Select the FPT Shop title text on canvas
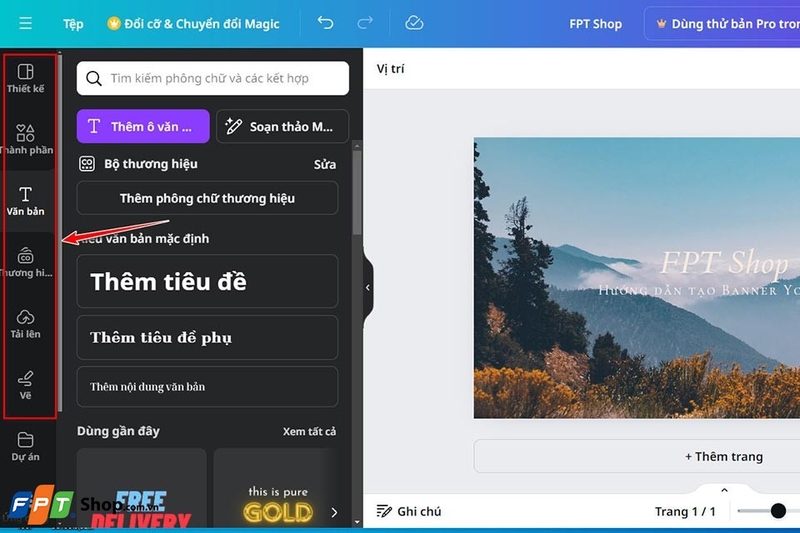 coord(724,264)
